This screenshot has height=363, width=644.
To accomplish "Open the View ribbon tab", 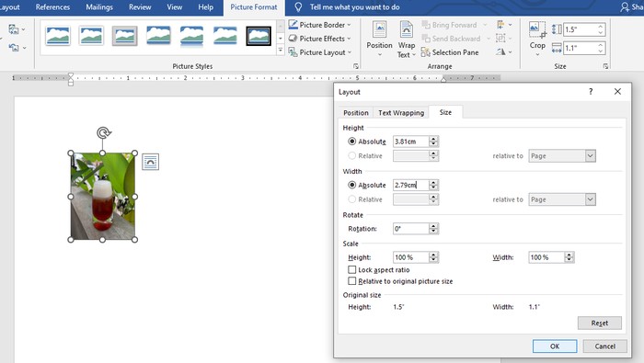I will (x=174, y=7).
